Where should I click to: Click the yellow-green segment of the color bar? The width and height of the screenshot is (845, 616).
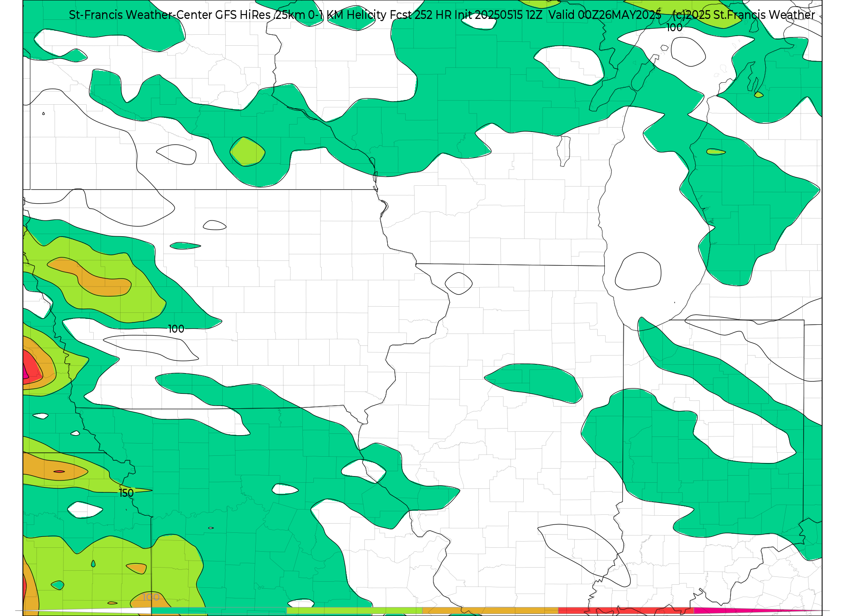click(354, 611)
